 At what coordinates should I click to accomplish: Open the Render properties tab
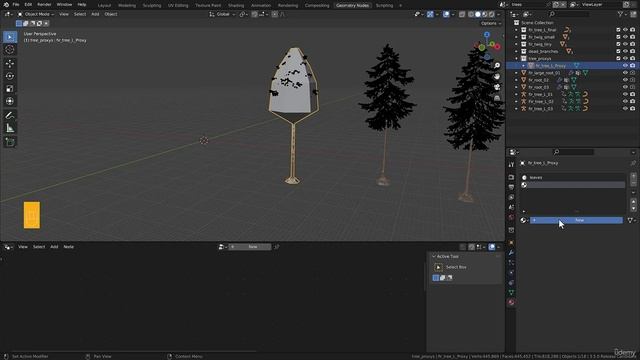click(511, 178)
